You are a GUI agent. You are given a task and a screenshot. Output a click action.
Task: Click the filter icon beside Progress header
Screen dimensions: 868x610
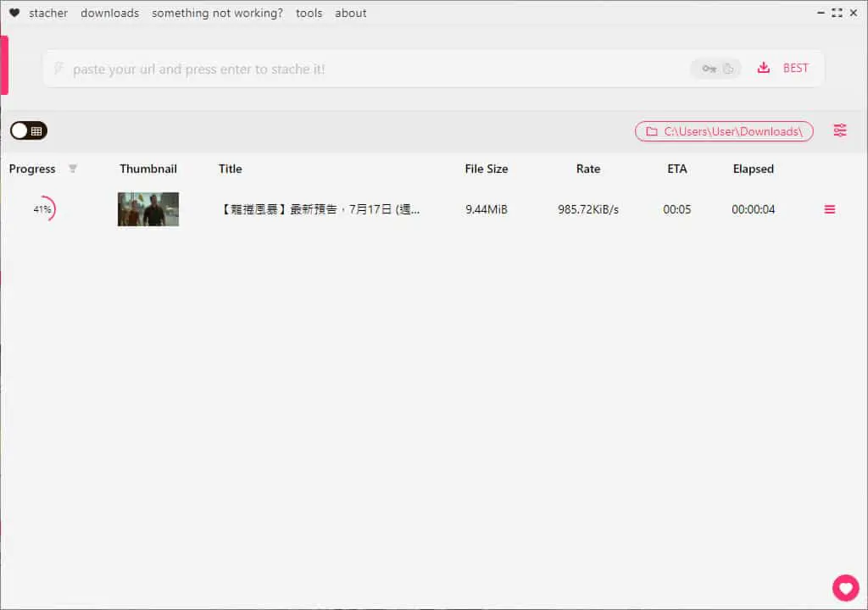point(73,169)
